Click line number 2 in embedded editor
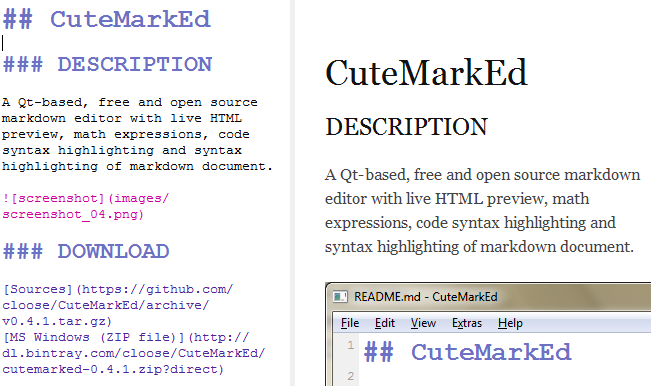651x386 pixels. 351,376
